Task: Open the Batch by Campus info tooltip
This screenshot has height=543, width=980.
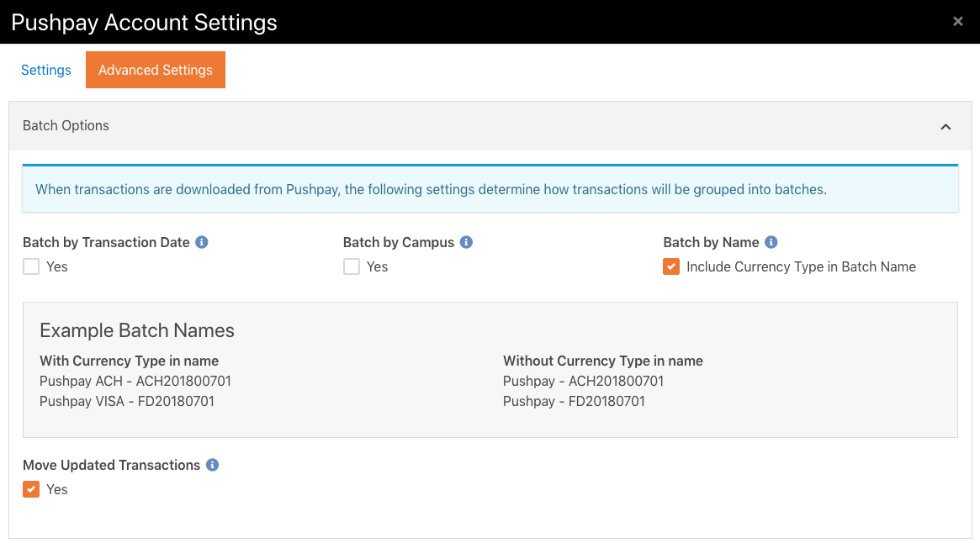Action: click(x=466, y=242)
